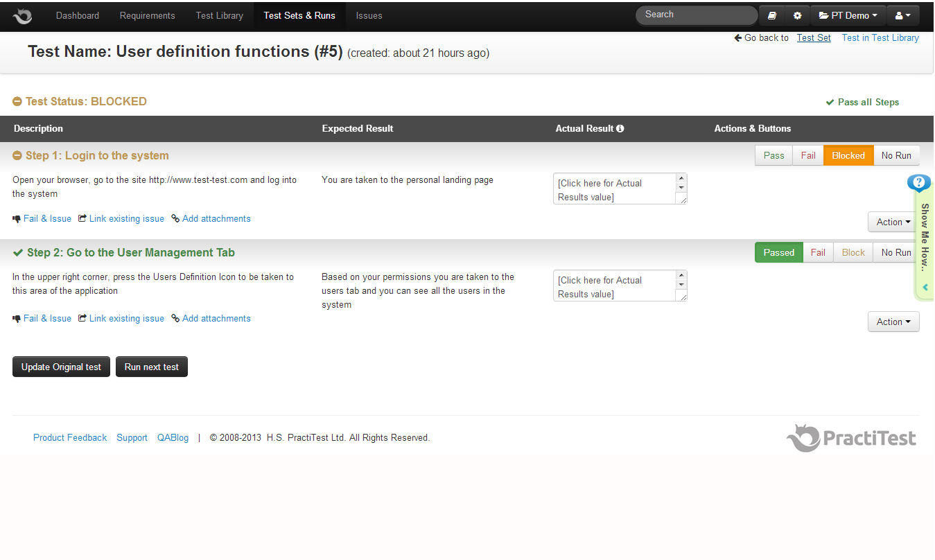Open the user account icon menu
This screenshot has width=935, height=560.
click(902, 15)
